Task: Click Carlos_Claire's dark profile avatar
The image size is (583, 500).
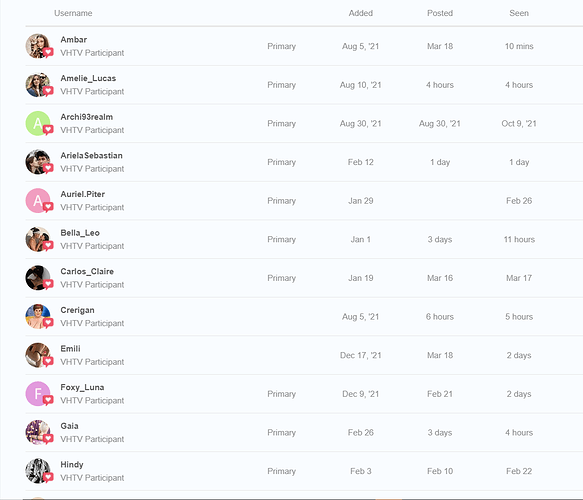Action: click(38, 278)
